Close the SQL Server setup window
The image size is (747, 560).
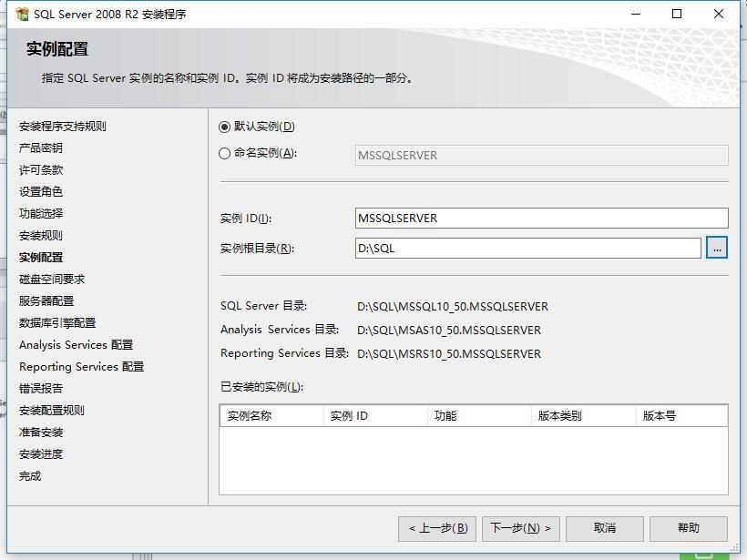(719, 14)
